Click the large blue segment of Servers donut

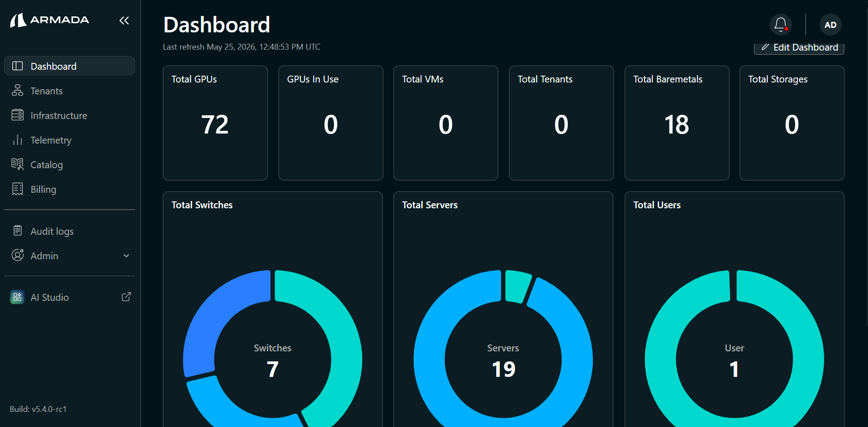430,360
